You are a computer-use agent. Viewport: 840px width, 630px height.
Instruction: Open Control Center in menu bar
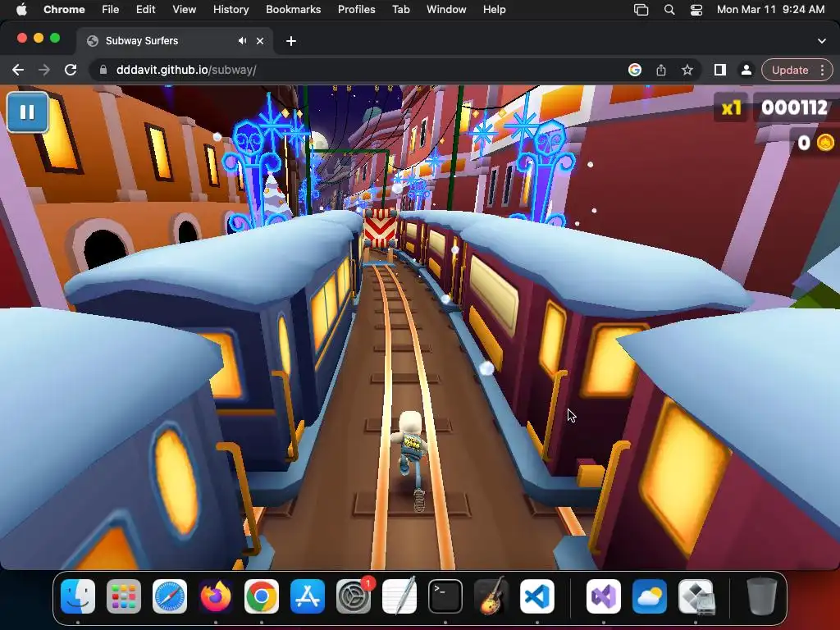pos(696,9)
